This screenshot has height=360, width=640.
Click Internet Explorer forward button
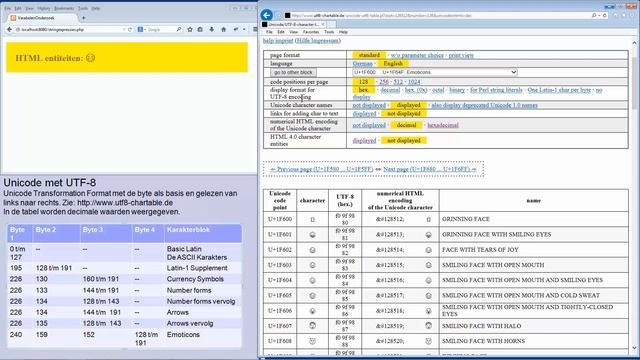[x=279, y=16]
